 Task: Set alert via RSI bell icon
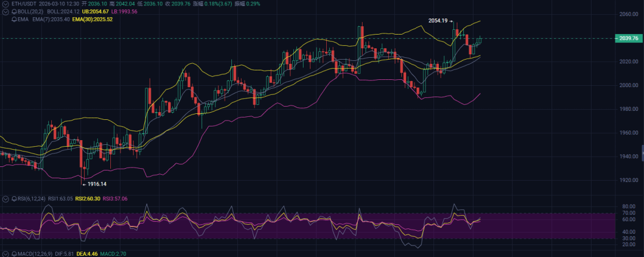pyautogui.click(x=14, y=199)
